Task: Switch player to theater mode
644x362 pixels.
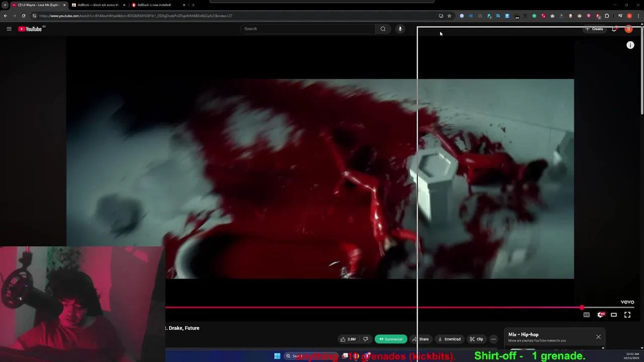Action: 614,315
